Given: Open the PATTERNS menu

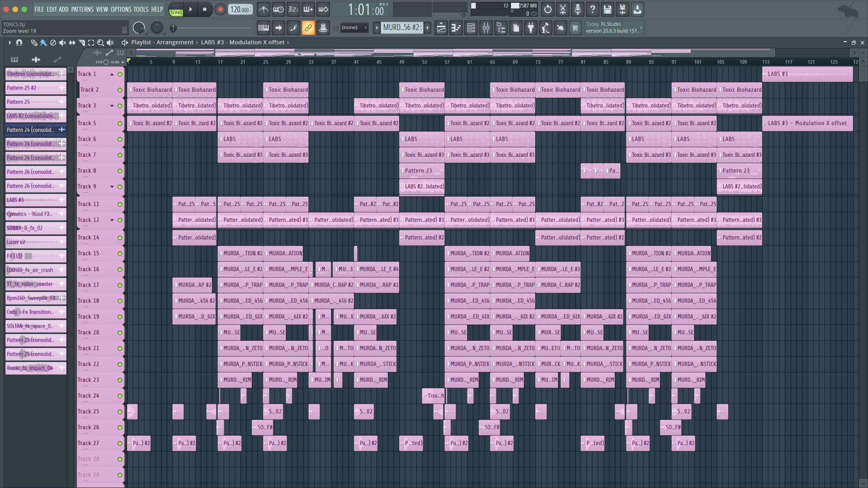Looking at the screenshot, I should pyautogui.click(x=82, y=9).
